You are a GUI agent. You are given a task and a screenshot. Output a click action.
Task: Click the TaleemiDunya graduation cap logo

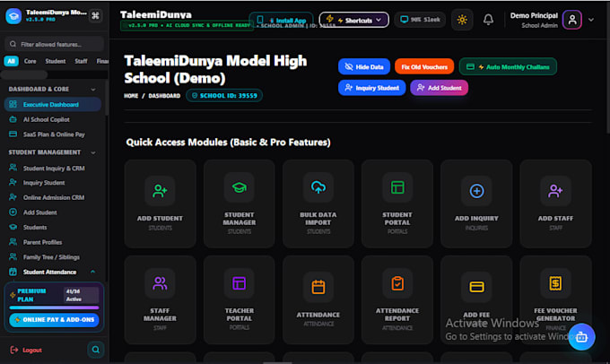pyautogui.click(x=13, y=16)
